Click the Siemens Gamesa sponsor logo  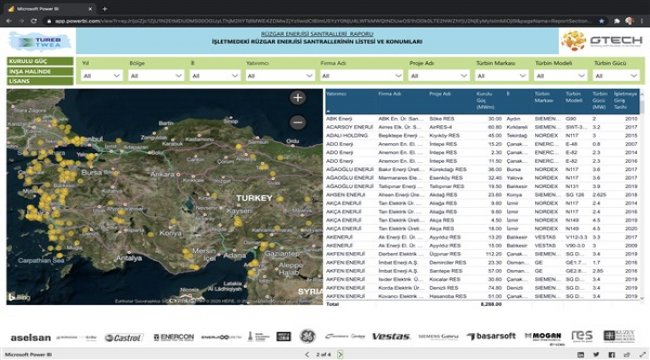pos(438,336)
